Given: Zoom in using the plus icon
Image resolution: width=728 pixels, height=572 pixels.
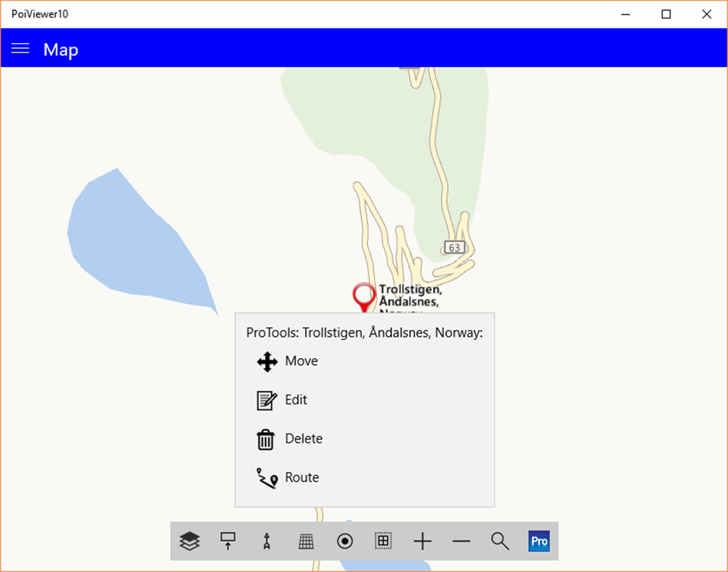Looking at the screenshot, I should [422, 541].
